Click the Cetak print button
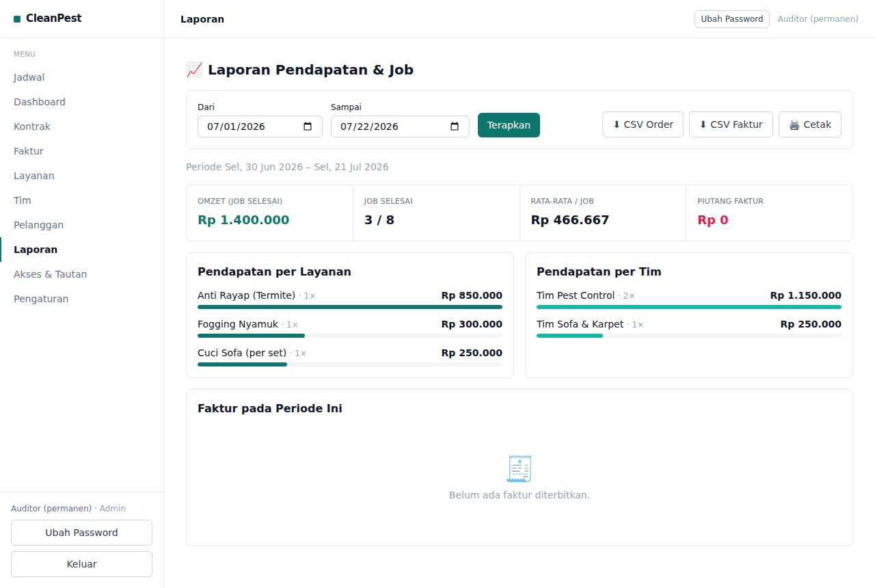The image size is (875, 588). pos(810,124)
